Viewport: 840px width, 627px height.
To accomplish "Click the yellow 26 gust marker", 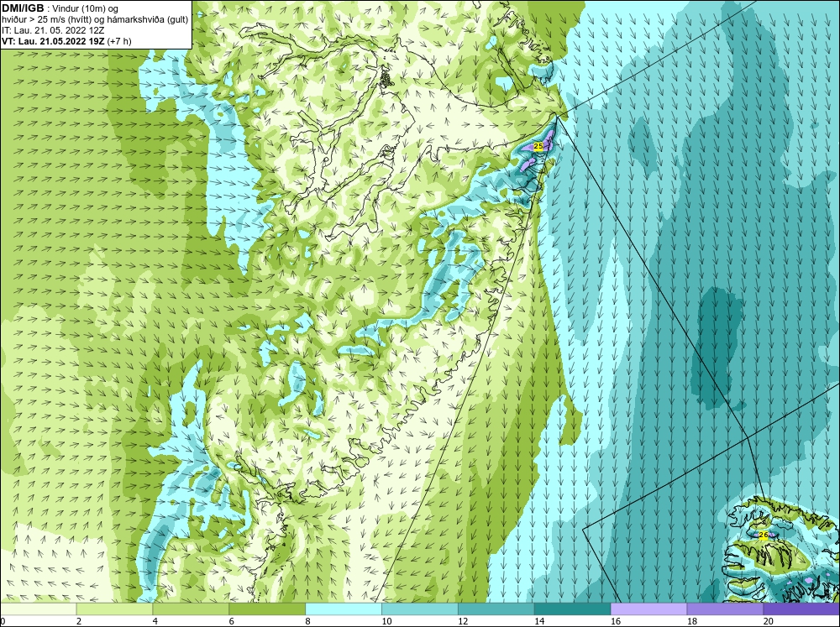I will 764,535.
